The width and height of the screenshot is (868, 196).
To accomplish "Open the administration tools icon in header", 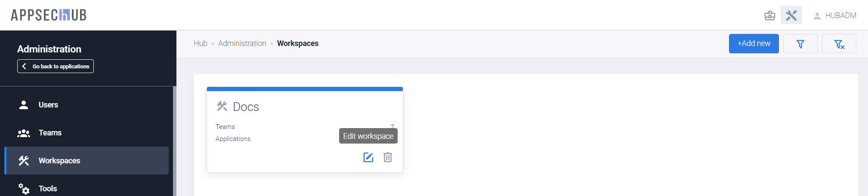I will click(x=791, y=15).
